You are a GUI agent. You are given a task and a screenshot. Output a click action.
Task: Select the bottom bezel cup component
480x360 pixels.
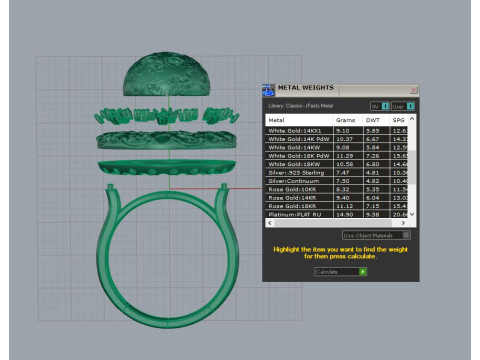167,167
